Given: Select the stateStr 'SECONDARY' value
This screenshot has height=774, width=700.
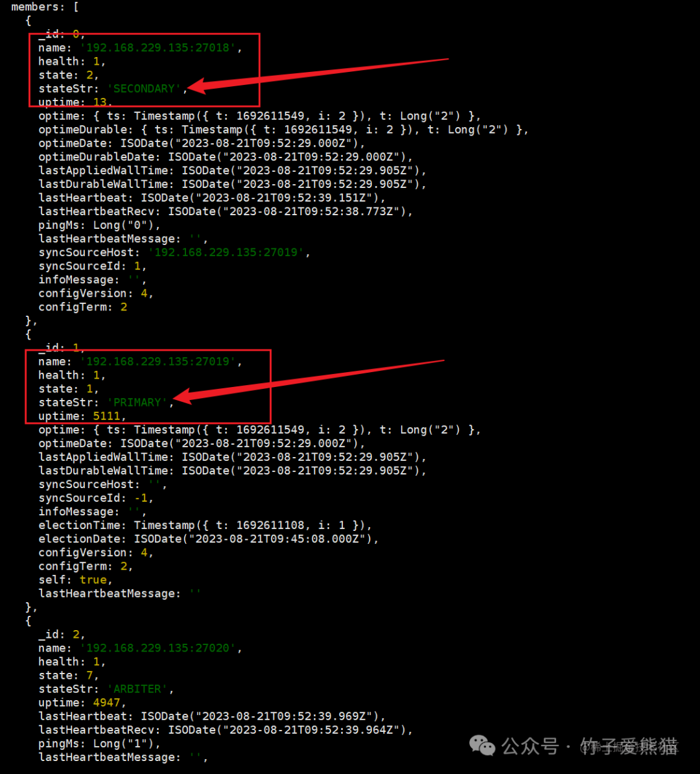Looking at the screenshot, I should click(x=144, y=89).
